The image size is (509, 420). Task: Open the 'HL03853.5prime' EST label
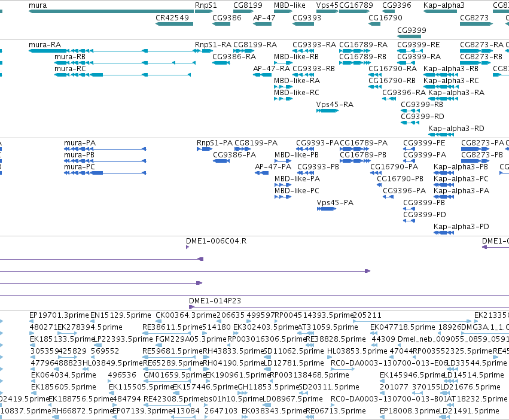(x=358, y=351)
